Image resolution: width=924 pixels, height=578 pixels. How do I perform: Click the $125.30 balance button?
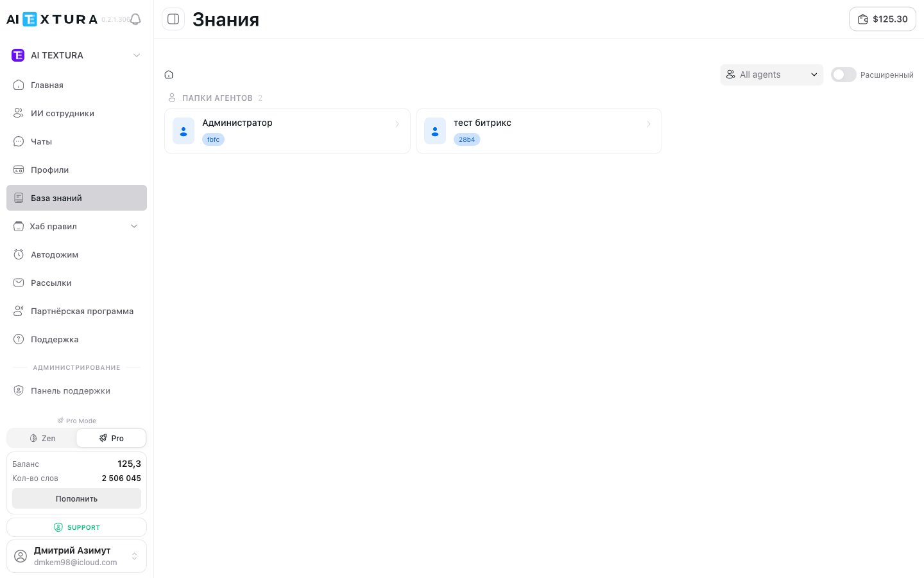pos(882,19)
